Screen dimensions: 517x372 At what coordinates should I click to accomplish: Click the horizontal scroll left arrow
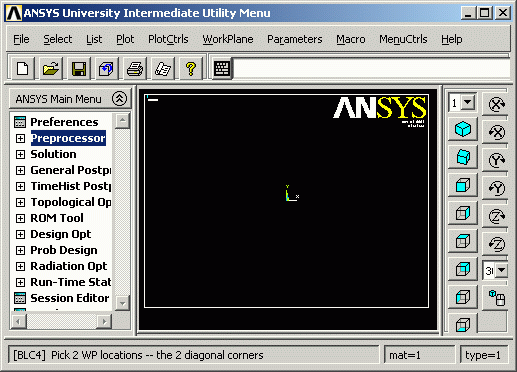click(x=19, y=321)
